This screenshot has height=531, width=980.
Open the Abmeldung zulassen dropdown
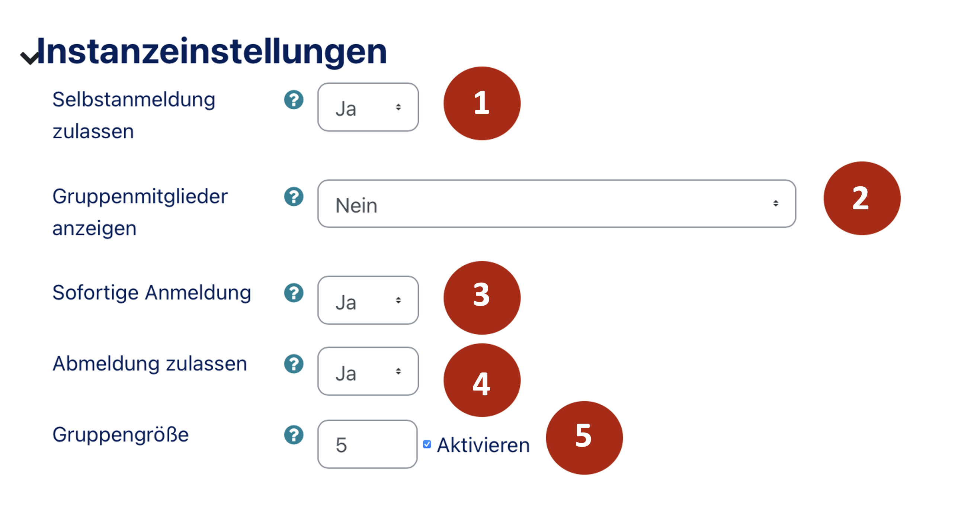click(x=368, y=371)
